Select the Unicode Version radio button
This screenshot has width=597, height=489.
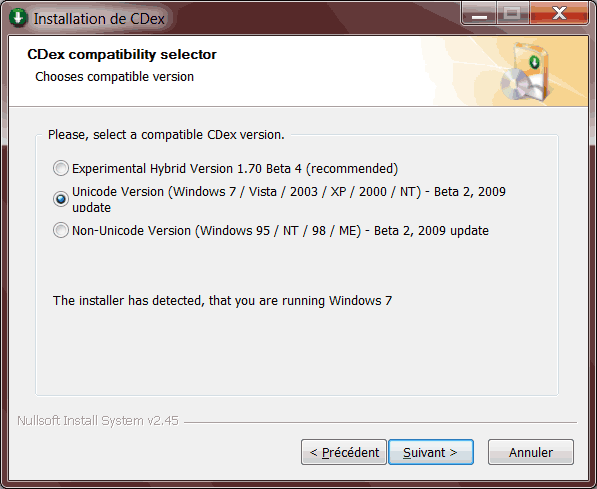point(61,199)
